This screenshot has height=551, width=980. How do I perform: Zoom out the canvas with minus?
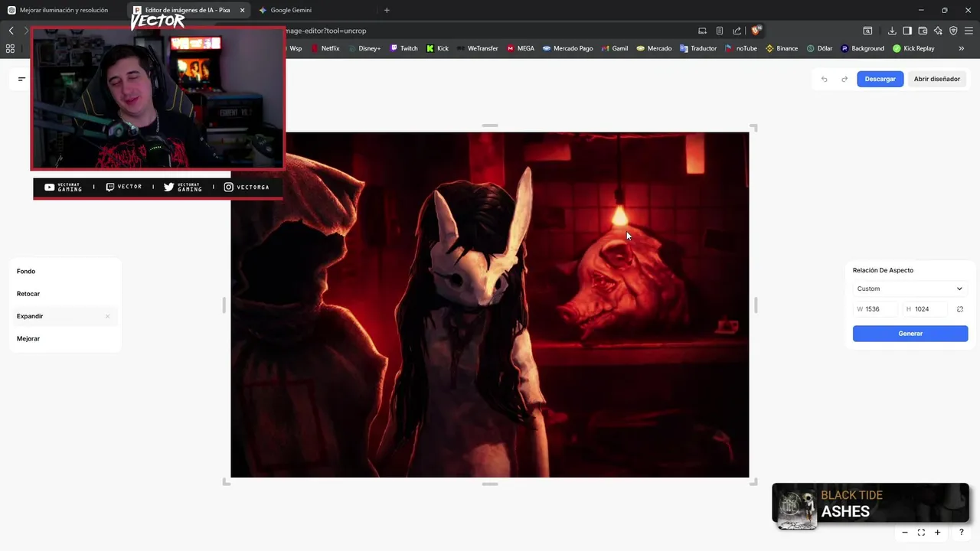[905, 533]
